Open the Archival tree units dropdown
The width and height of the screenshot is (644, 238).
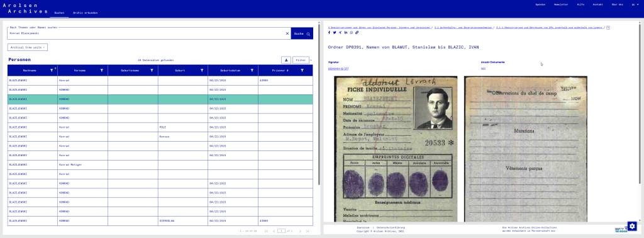tap(28, 47)
